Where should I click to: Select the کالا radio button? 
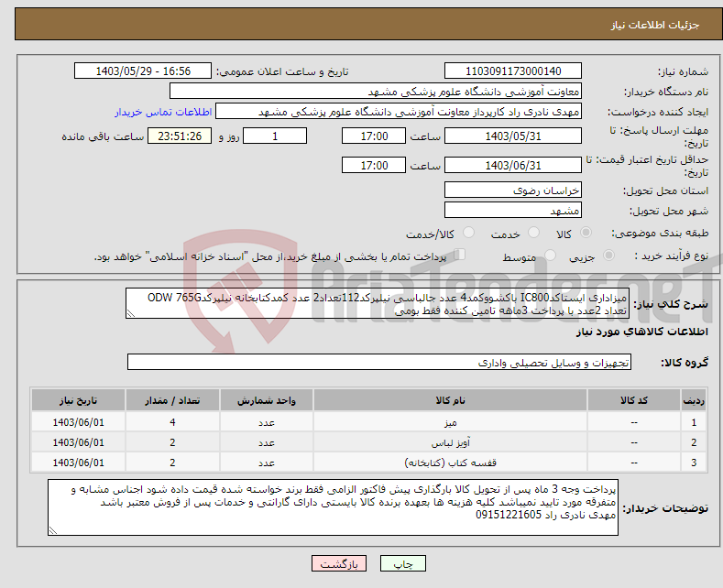click(x=586, y=233)
